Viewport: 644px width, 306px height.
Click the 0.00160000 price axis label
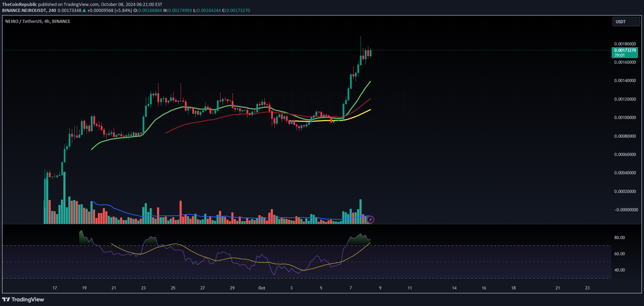(x=625, y=62)
